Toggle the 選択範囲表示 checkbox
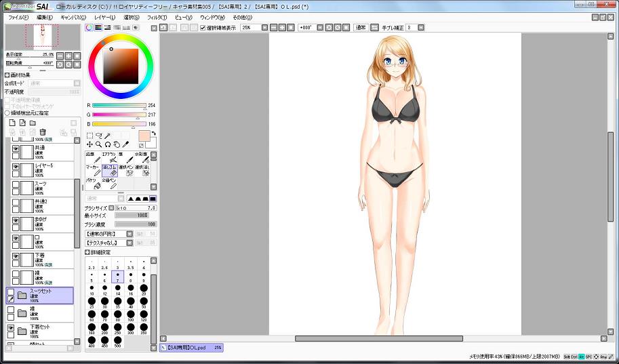Viewport: 619px width, 364px height. click(203, 28)
